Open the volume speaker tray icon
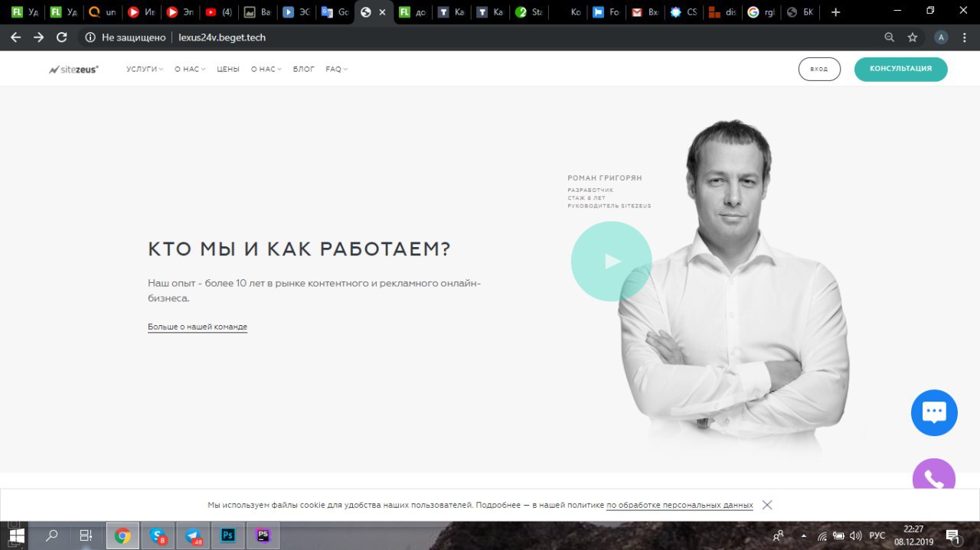This screenshot has width=980, height=550. tap(855, 535)
